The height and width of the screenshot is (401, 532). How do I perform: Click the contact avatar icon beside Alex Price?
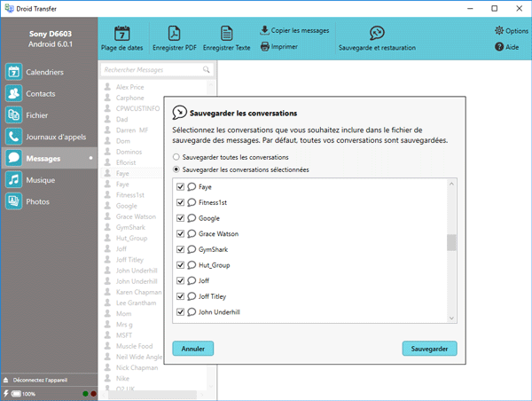107,87
